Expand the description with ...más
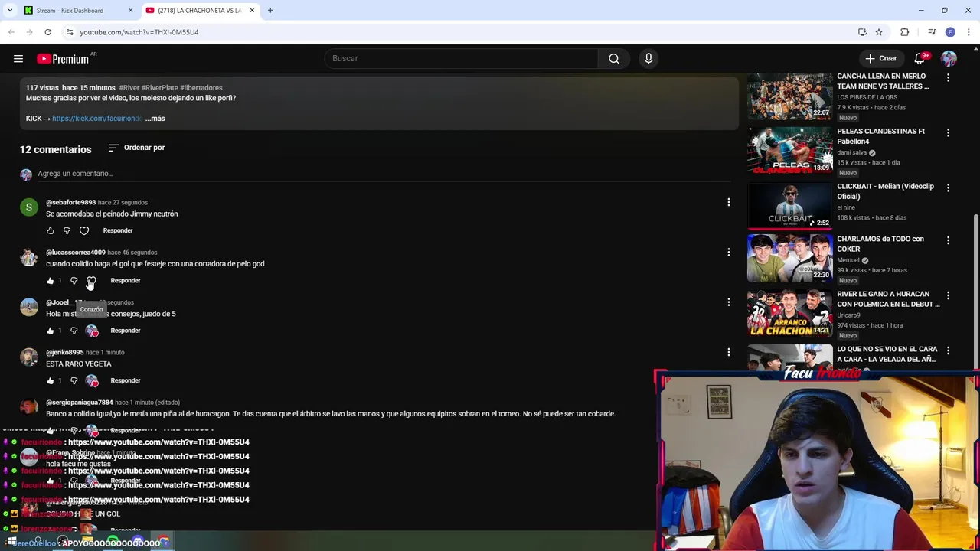The width and height of the screenshot is (980, 551). tap(155, 119)
